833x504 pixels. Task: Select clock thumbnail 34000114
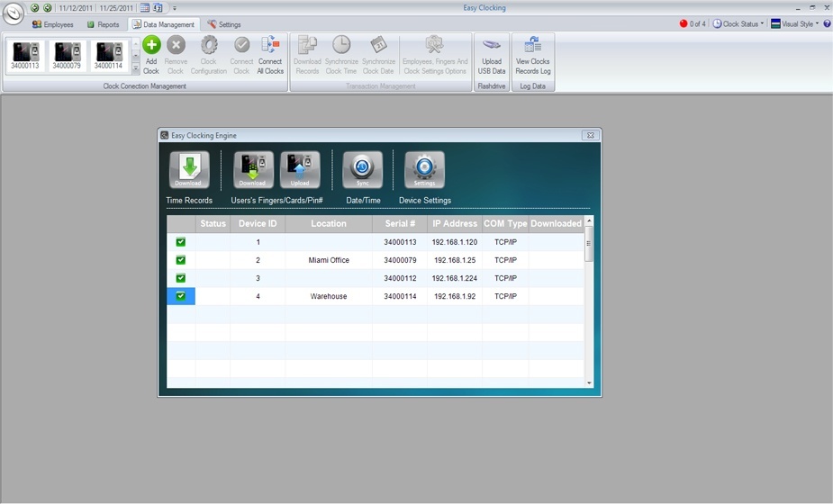click(x=108, y=55)
